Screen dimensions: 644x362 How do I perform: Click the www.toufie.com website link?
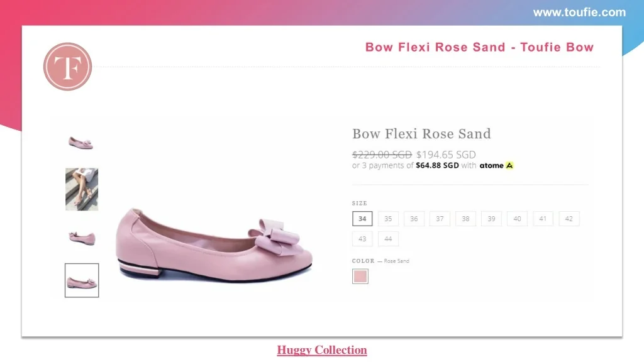pyautogui.click(x=579, y=12)
